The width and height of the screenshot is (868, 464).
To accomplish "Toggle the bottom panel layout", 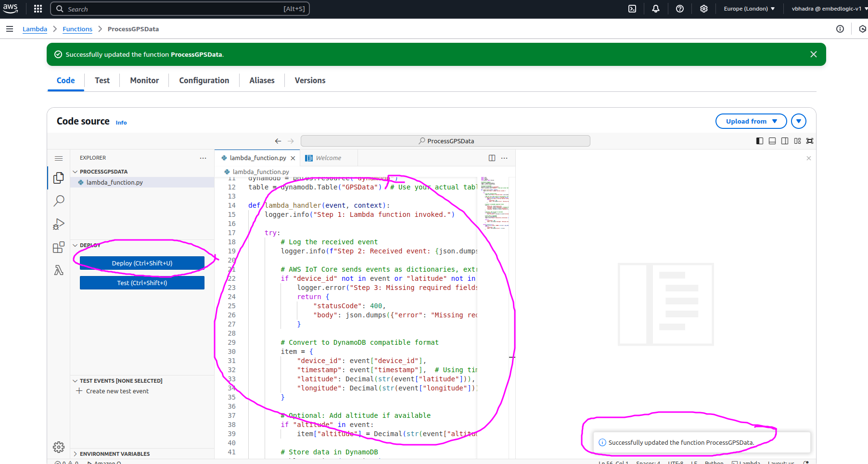I will pyautogui.click(x=772, y=141).
